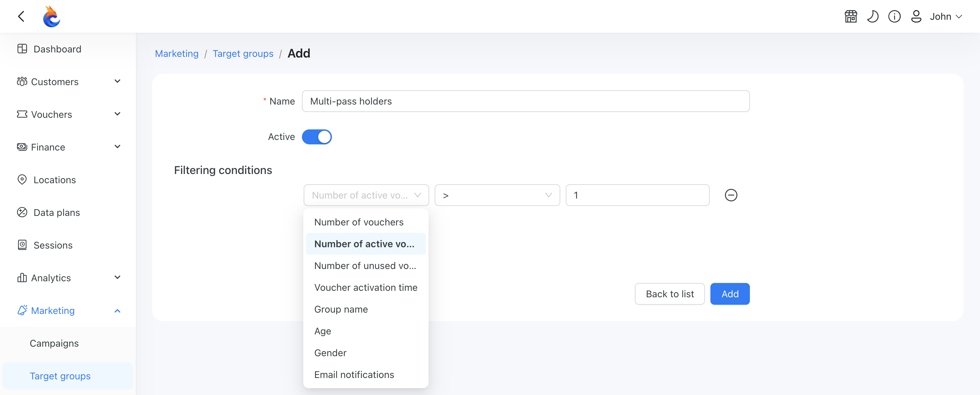980x395 pixels.
Task: Open the info circle icon
Action: pos(894,16)
